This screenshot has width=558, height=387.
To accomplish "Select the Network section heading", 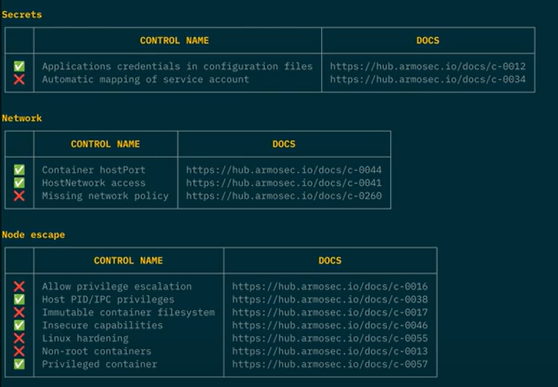I will [22, 118].
